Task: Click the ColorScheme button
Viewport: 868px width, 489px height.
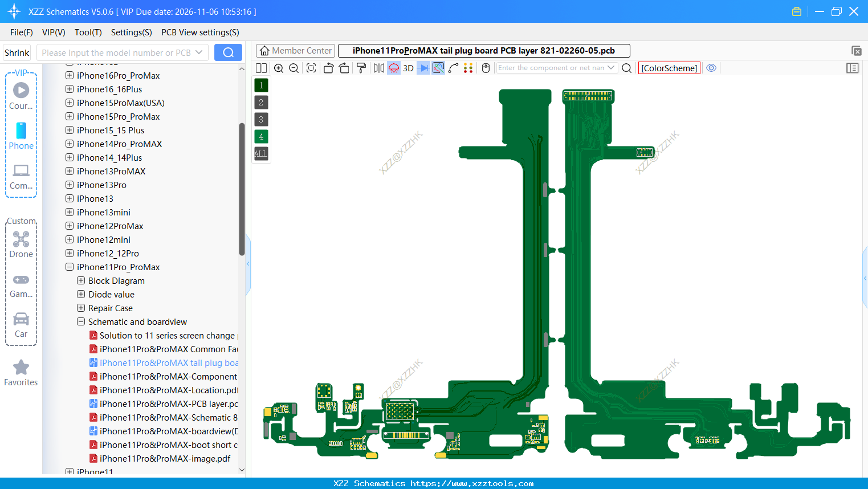Action: pos(669,68)
